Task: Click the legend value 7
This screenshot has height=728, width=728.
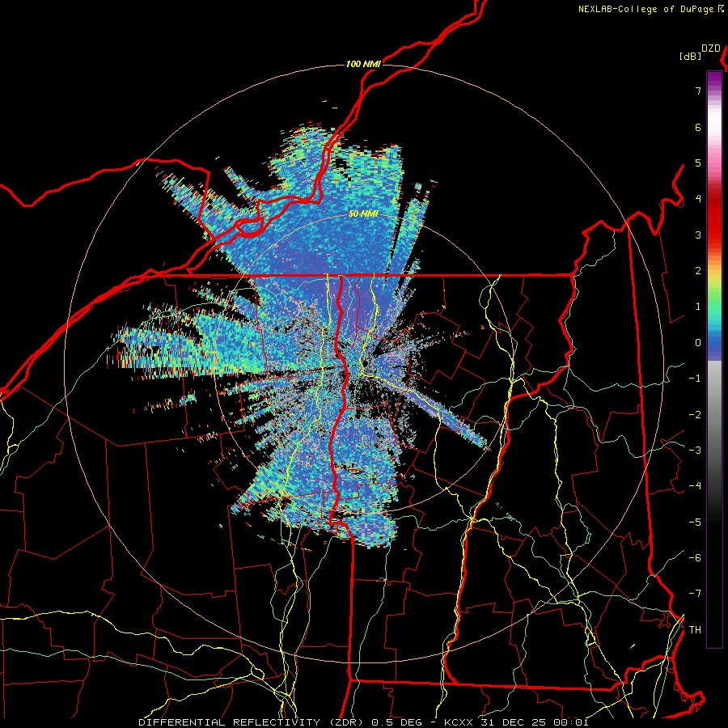Action: (698, 91)
